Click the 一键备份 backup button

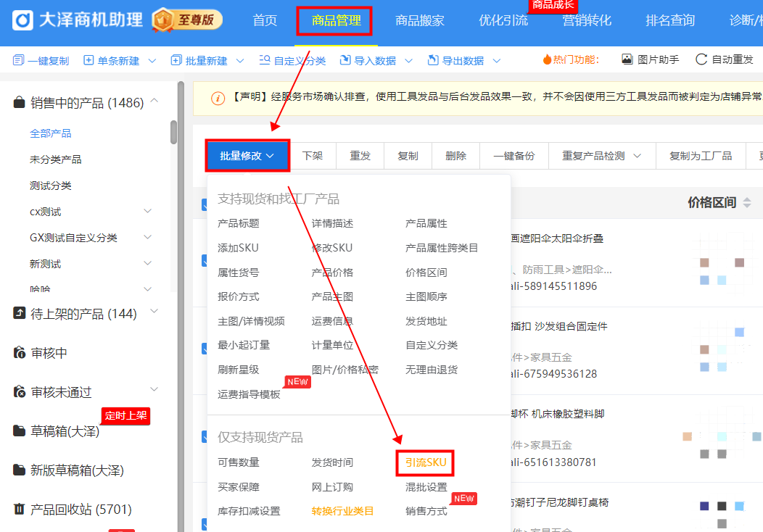click(x=514, y=155)
